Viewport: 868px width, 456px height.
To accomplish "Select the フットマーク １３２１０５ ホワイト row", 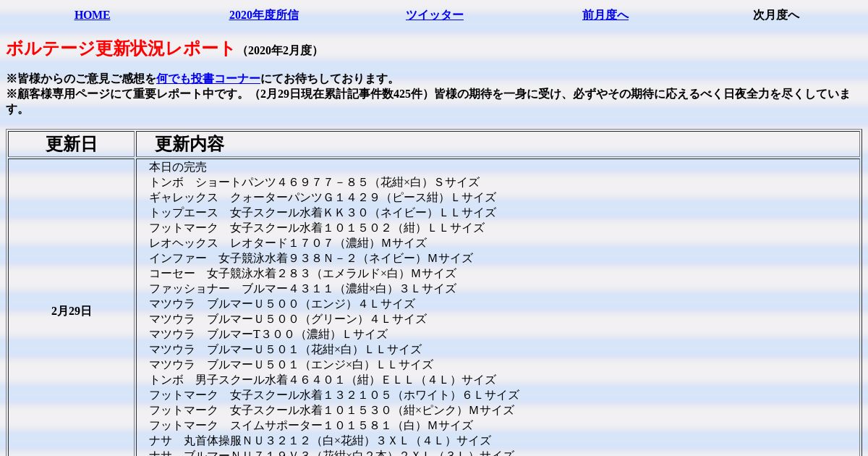I will click(334, 395).
